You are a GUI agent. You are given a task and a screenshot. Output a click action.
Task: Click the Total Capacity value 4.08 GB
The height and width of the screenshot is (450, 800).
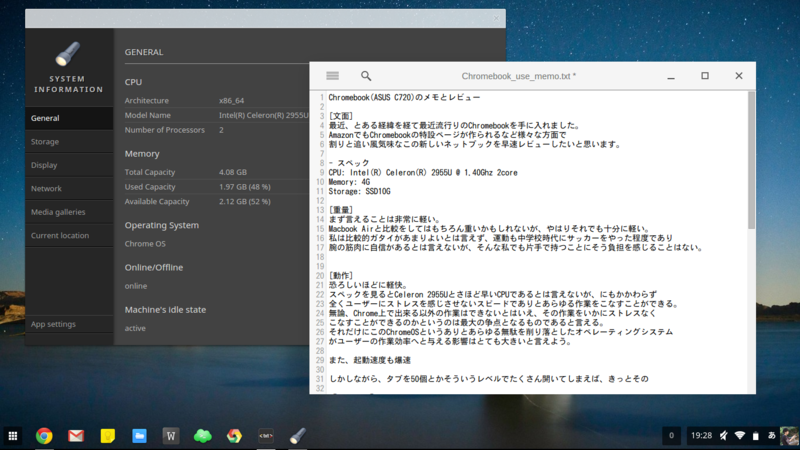click(233, 172)
